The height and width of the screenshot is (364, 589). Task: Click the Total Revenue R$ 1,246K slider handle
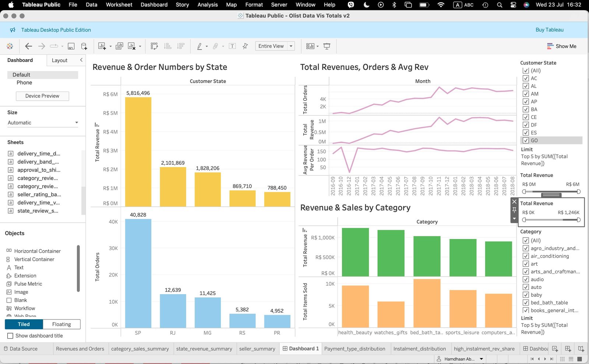click(578, 220)
